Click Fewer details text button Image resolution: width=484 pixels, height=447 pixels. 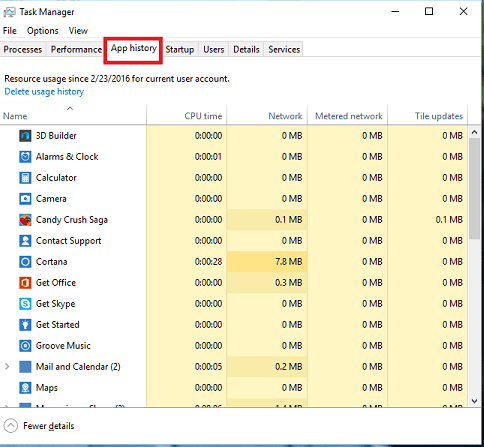49,426
